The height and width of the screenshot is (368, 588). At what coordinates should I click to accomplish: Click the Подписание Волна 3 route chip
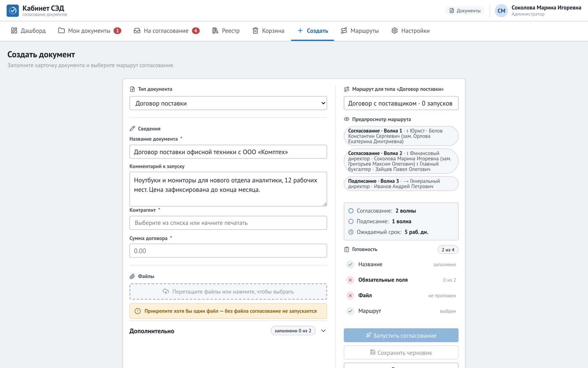[401, 184]
